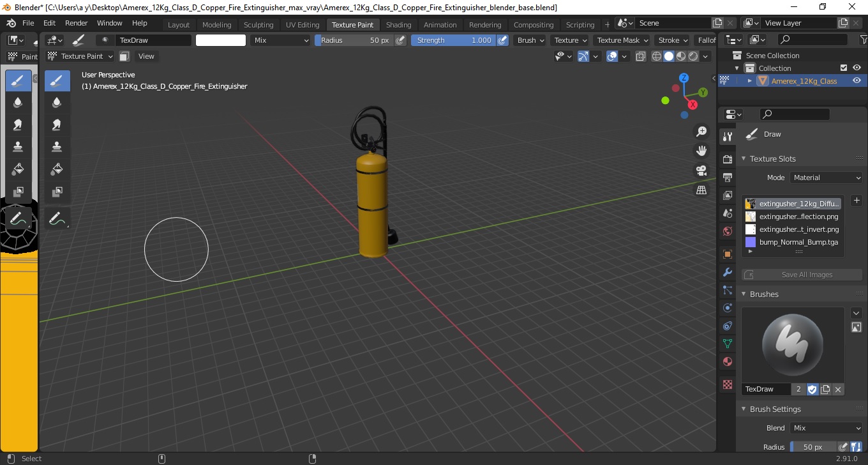Open the Brush popover in header

(531, 40)
